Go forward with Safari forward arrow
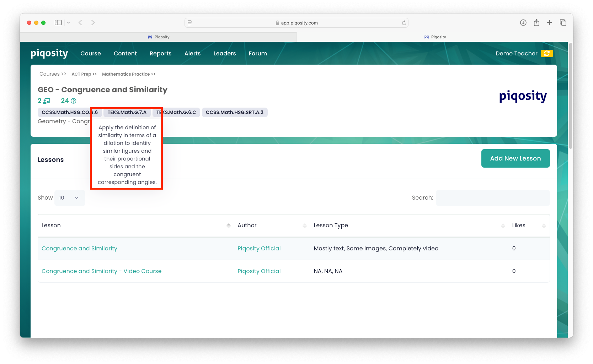The height and width of the screenshot is (364, 593). tap(93, 23)
